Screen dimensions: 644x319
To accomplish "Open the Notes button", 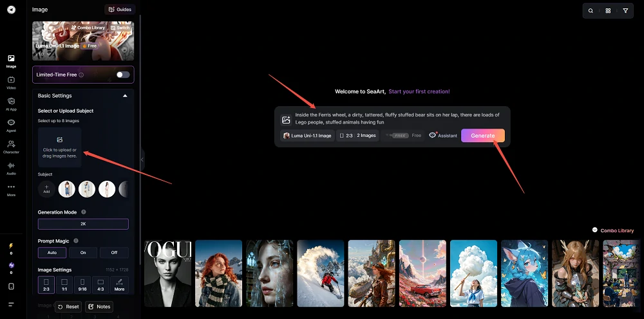I will tap(99, 307).
